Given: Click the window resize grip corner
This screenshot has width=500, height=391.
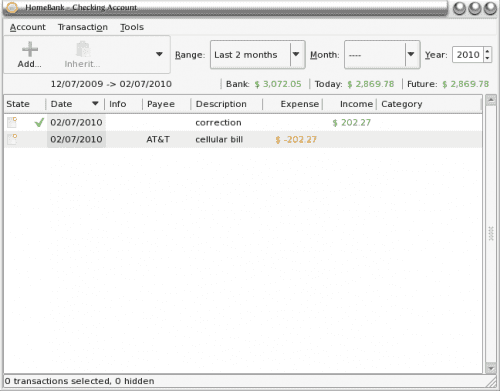Looking at the screenshot, I should tap(492, 382).
